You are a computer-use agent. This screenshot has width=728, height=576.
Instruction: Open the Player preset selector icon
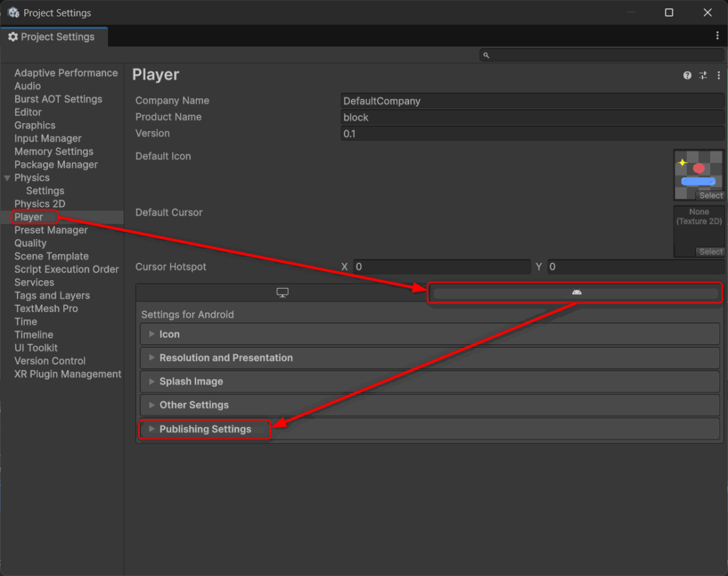(x=703, y=75)
